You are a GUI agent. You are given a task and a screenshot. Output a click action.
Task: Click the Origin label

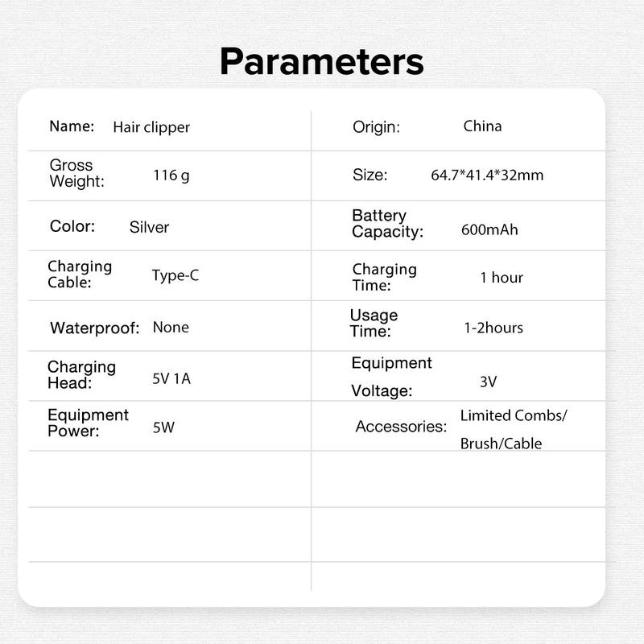[376, 127]
